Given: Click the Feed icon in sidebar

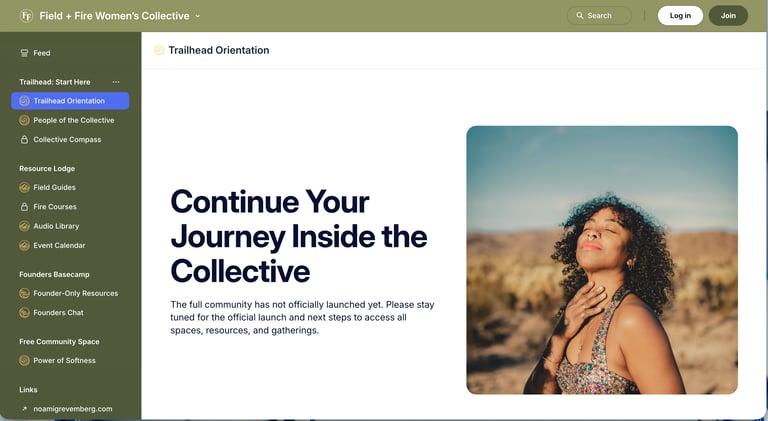Looking at the screenshot, I should [x=25, y=53].
